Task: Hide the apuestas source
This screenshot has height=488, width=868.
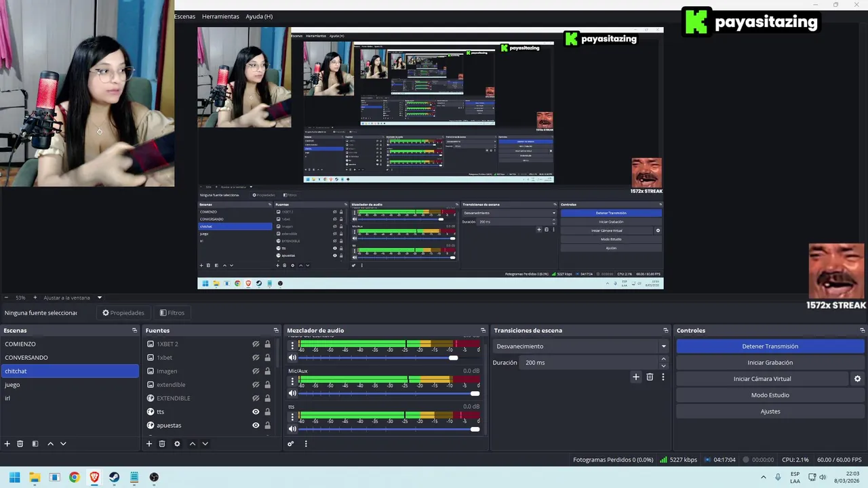Action: (x=256, y=426)
